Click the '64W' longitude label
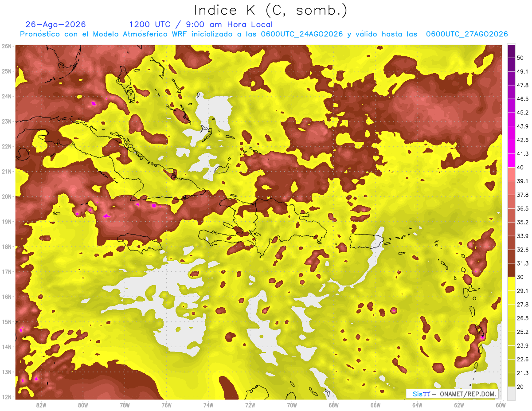Viewport: 532px width, 411px height. coord(417,405)
